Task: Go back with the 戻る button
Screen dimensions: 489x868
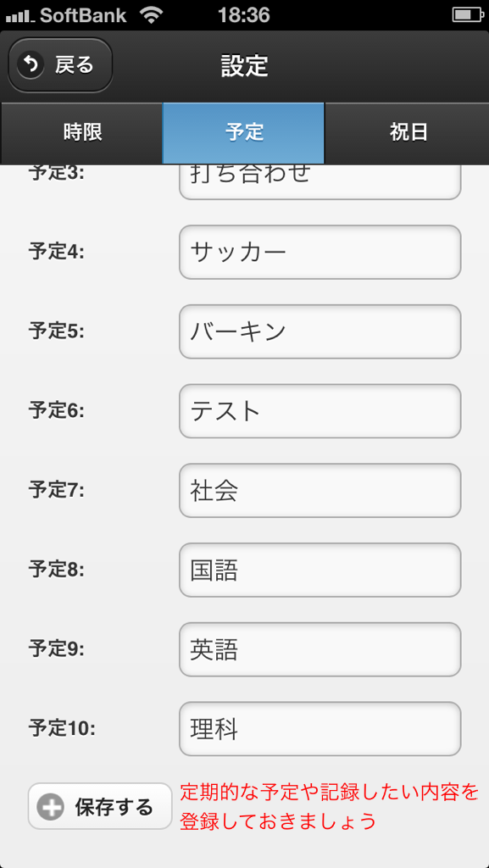Action: [60, 65]
